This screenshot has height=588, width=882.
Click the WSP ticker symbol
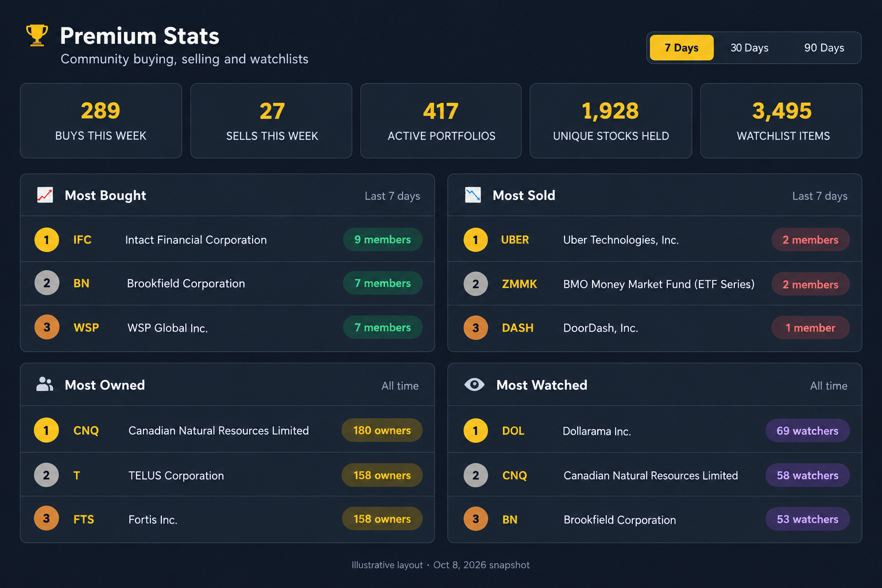(86, 328)
